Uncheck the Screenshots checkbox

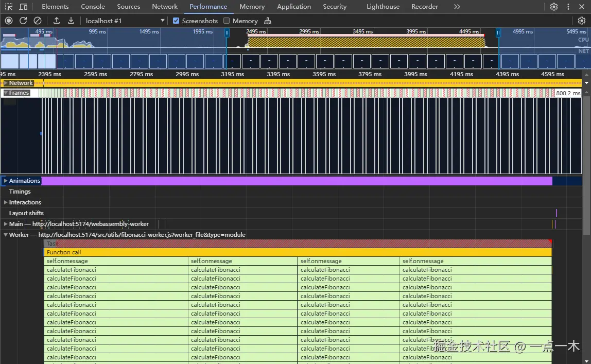[x=176, y=21]
